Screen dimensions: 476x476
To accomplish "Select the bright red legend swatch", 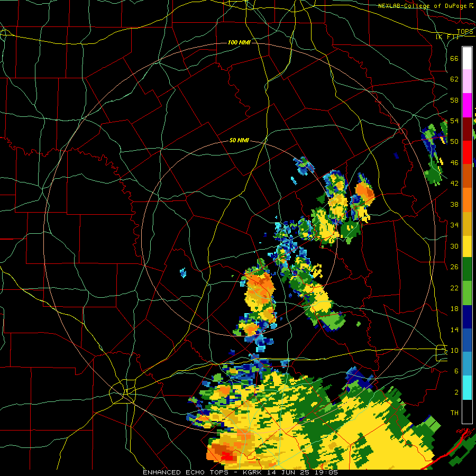I will (x=467, y=152).
